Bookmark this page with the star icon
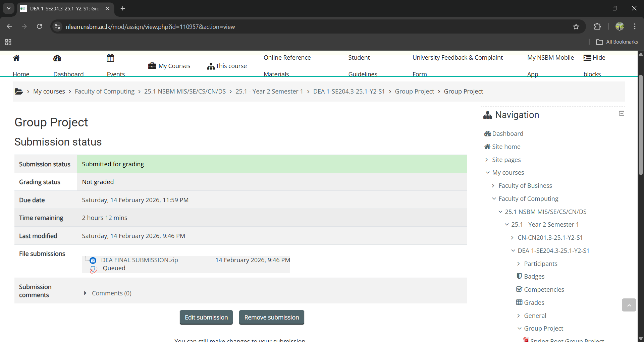The image size is (644, 342). [576, 27]
